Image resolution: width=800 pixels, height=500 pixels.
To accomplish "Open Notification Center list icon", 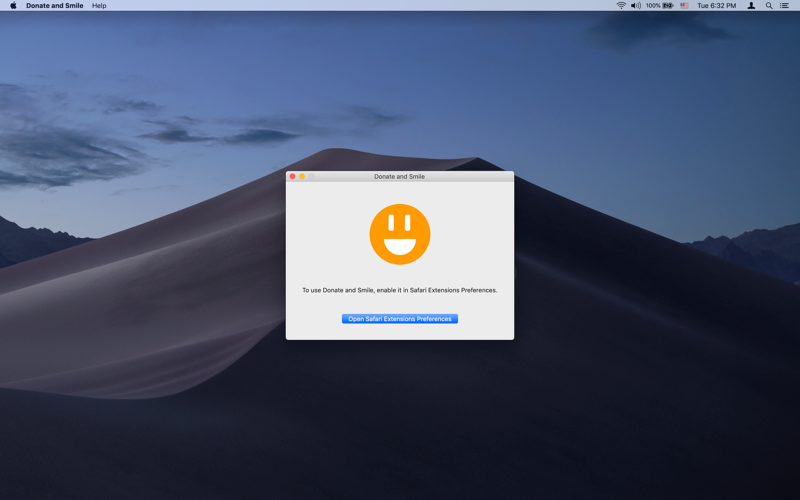I will (784, 6).
